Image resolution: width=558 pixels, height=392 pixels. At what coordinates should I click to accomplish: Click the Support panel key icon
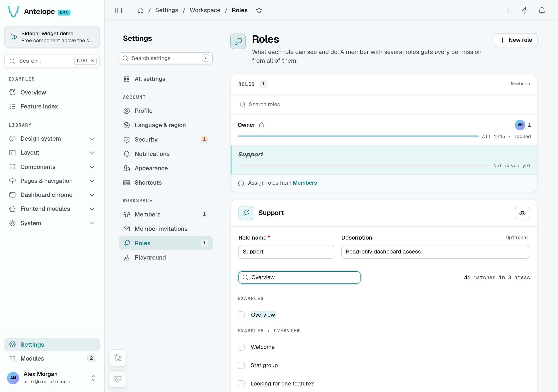click(246, 213)
